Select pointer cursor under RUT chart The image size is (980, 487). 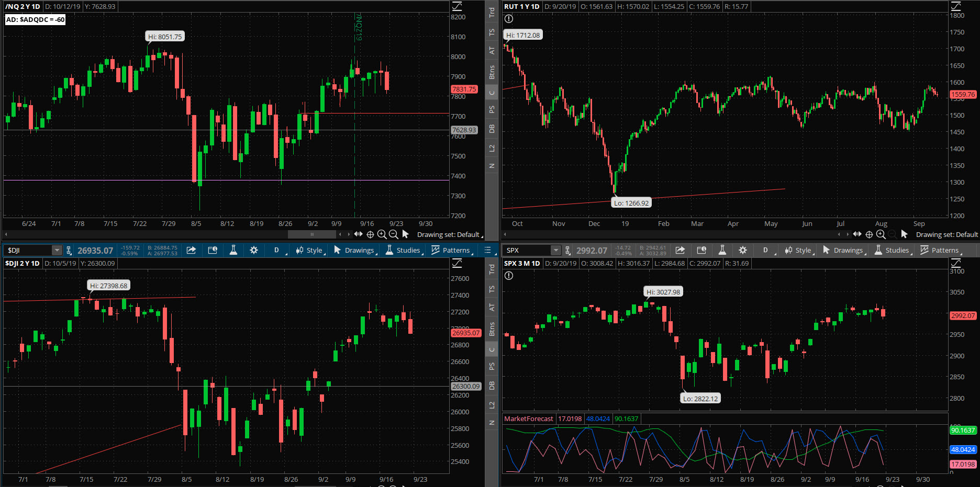[x=904, y=234]
